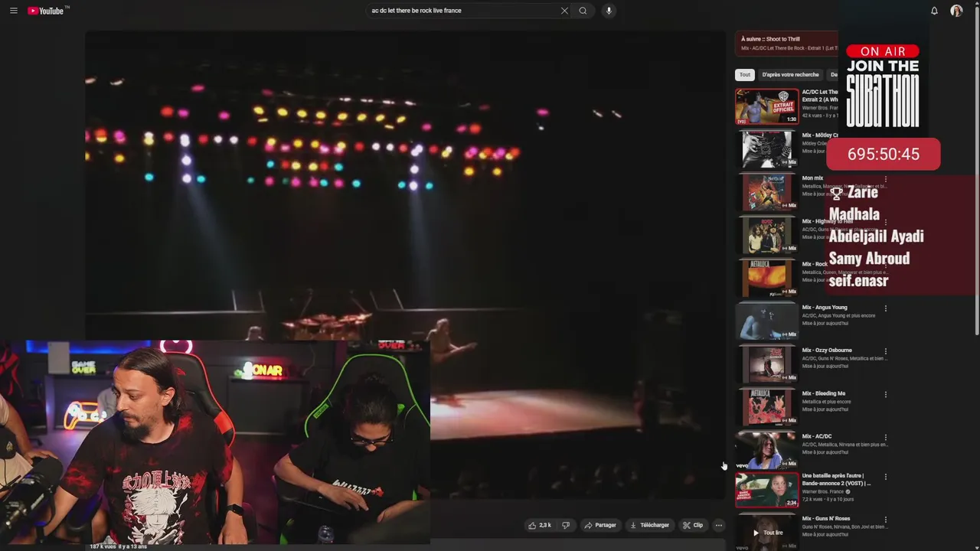Screen dimensions: 980x551
Task: Open the Mix - AC/DC title link
Action: [x=817, y=436]
